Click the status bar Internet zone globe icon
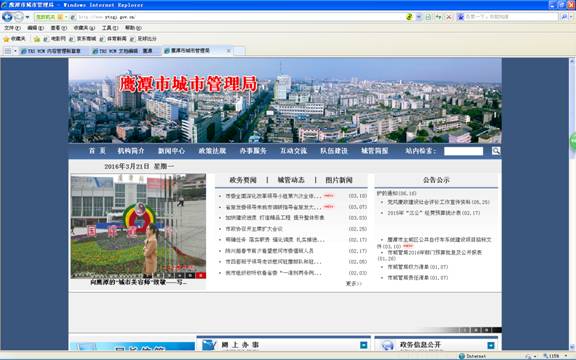Screen dimensions: 576x360 [462, 356]
